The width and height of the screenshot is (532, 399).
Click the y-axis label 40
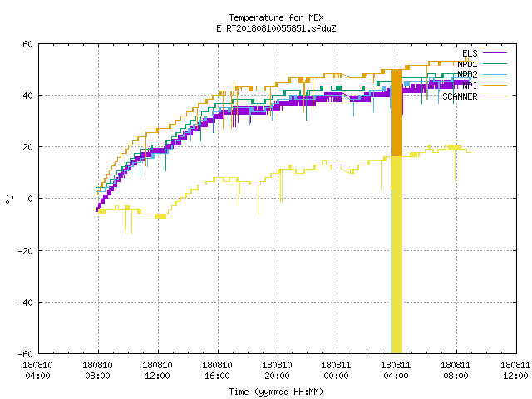click(27, 96)
